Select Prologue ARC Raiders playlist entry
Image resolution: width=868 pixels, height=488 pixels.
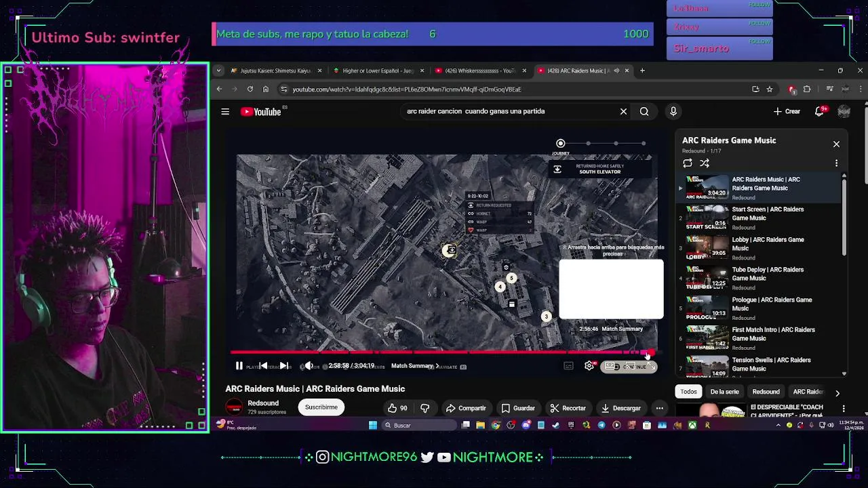[x=759, y=308]
